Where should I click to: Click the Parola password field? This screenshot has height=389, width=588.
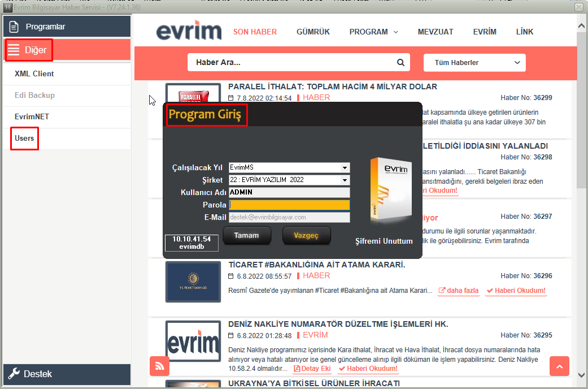(289, 205)
